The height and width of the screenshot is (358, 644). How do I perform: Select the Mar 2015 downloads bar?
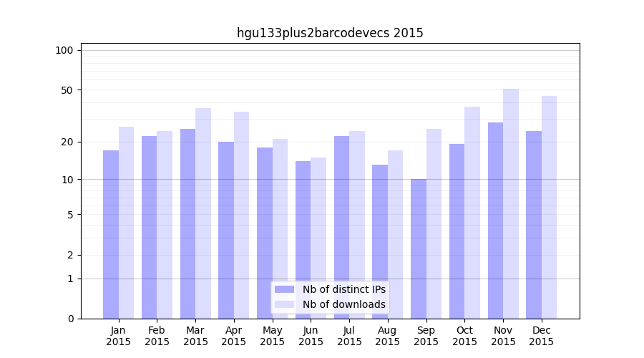pyautogui.click(x=203, y=213)
